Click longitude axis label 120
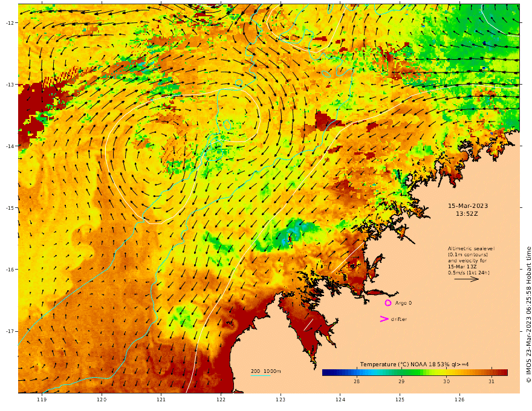The image size is (532, 411). (x=102, y=400)
